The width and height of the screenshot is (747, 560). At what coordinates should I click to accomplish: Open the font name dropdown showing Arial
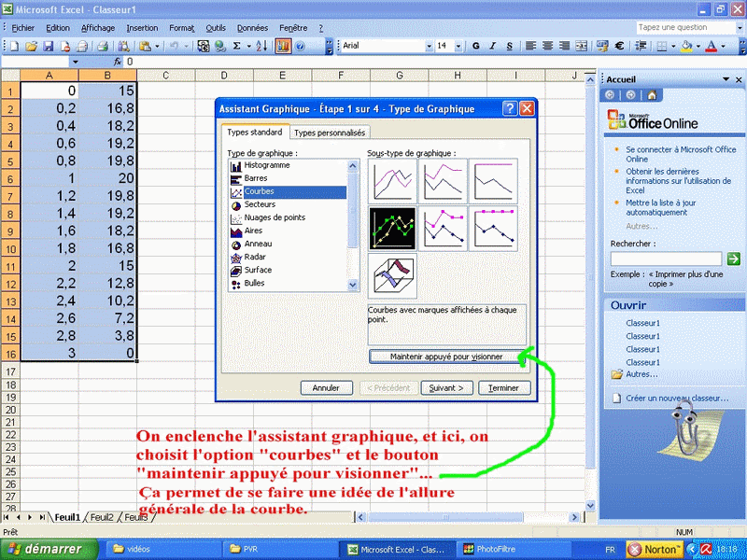pos(429,46)
